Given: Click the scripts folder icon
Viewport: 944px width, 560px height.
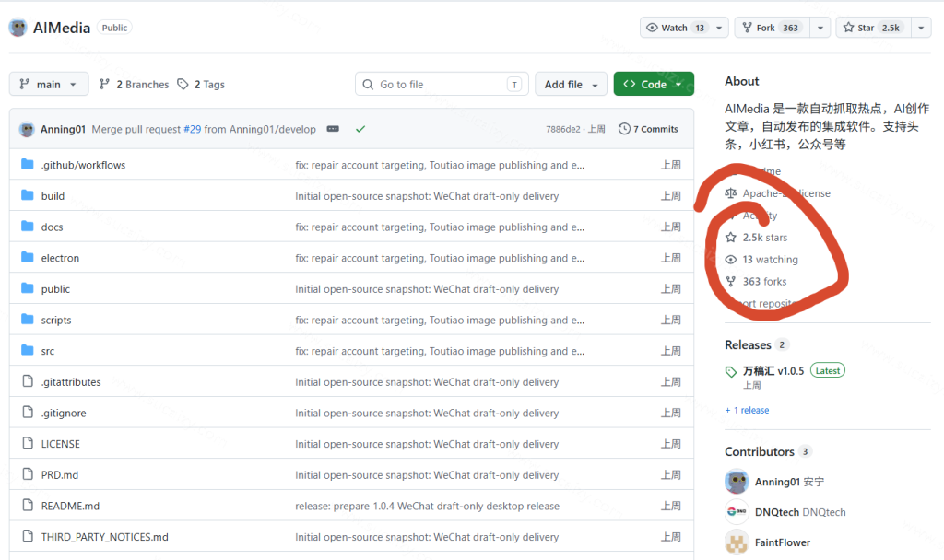Looking at the screenshot, I should coord(27,320).
